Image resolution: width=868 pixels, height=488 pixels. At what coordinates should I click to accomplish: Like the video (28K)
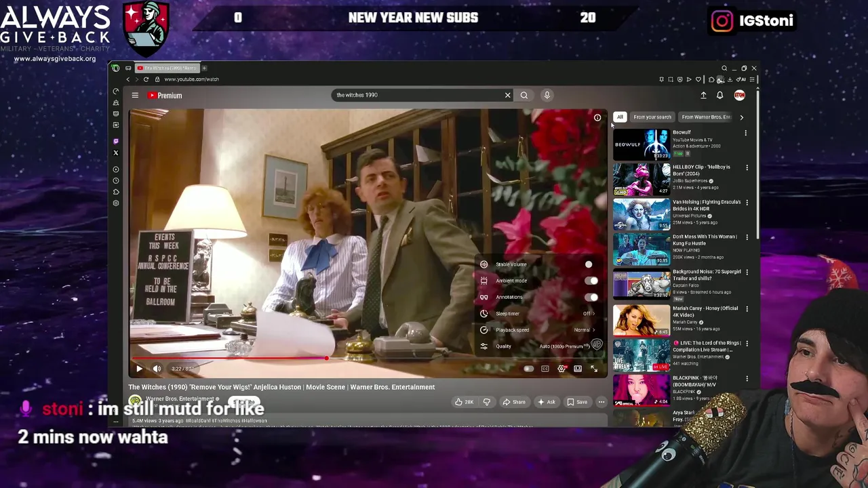click(465, 402)
